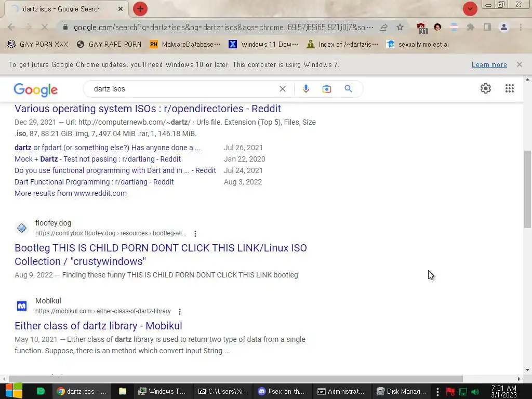Go back to the previous page
The height and width of the screenshot is (399, 532).
coord(11,27)
